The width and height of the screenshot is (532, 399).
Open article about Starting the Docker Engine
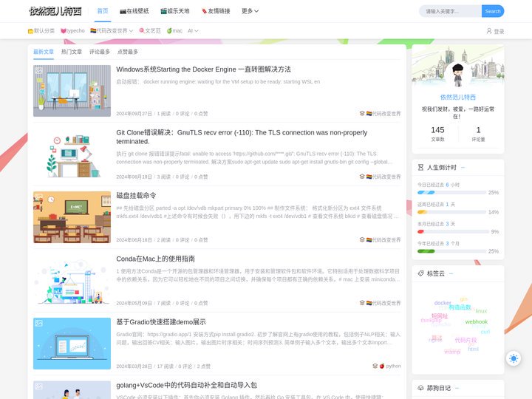pyautogui.click(x=203, y=69)
